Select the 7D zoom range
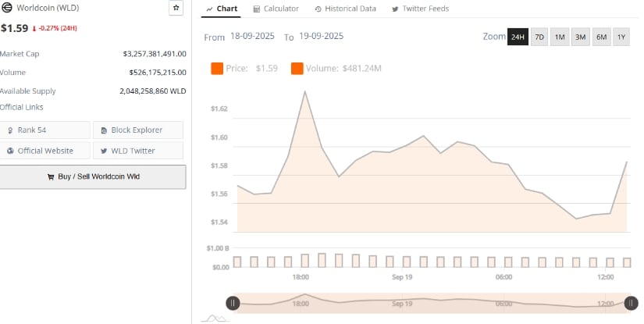This screenshot has width=644, height=324. 539,37
